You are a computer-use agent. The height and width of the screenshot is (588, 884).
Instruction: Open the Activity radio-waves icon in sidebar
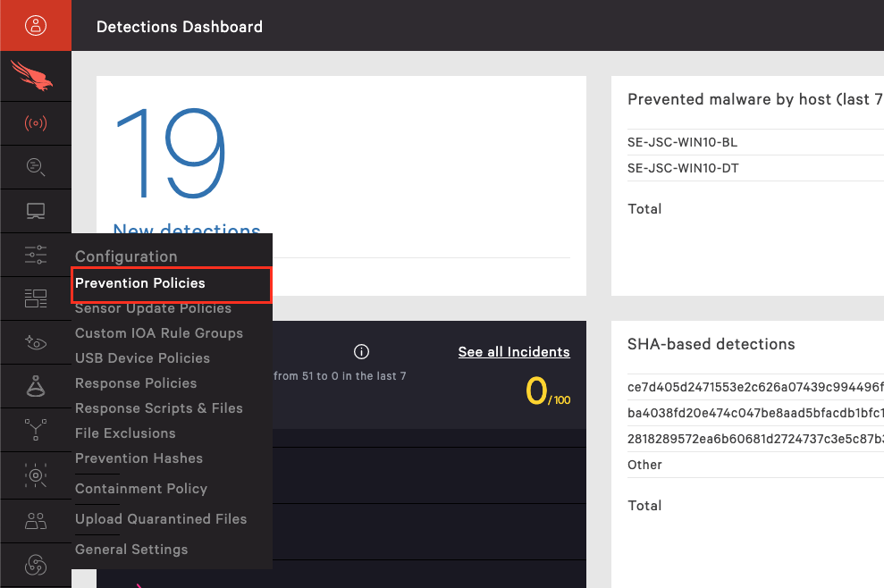[36, 123]
